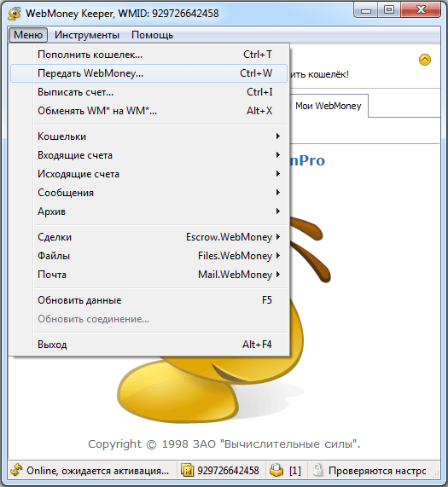Close the WebMoney Keeper window
The width and height of the screenshot is (448, 487).
click(x=421, y=10)
